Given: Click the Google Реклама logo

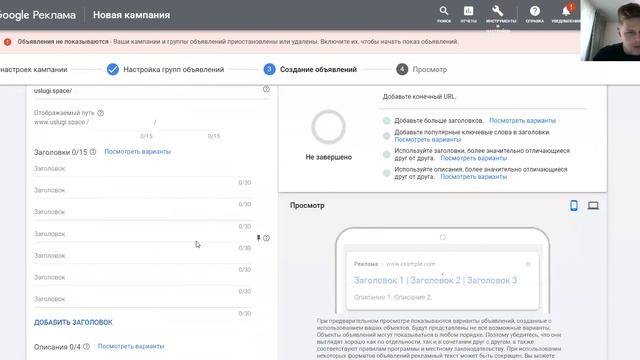Looking at the screenshot, I should (x=37, y=15).
